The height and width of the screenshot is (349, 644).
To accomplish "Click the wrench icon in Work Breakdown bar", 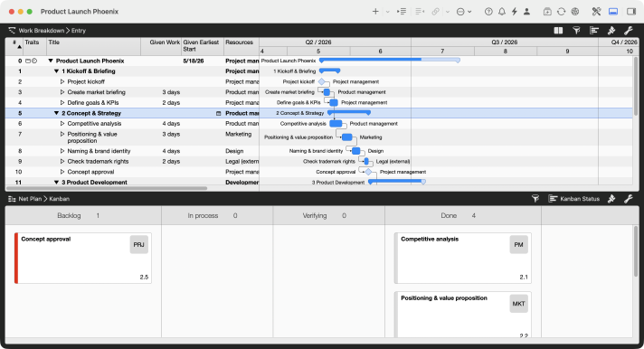I will click(629, 31).
